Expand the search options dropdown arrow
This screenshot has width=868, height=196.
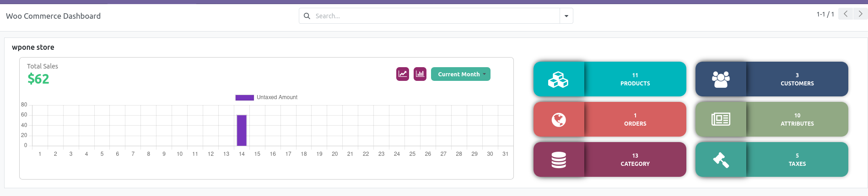(x=566, y=16)
